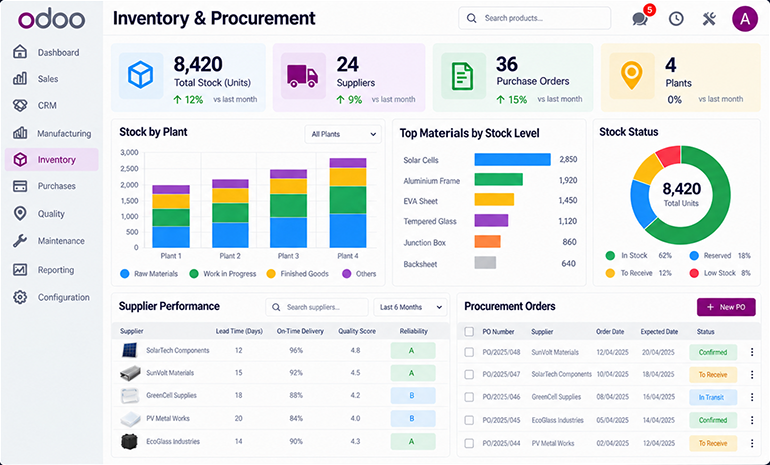Click the Sales bar chart icon
This screenshot has height=465, width=770.
point(20,78)
